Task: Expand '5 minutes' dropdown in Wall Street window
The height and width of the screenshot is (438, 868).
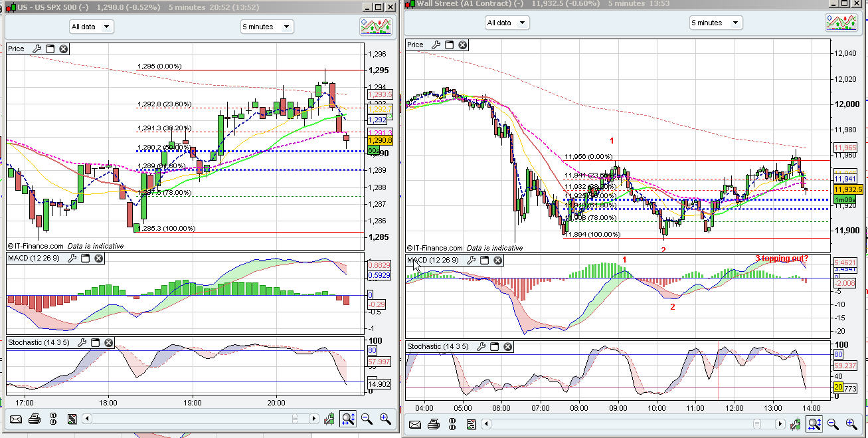Action: click(716, 23)
